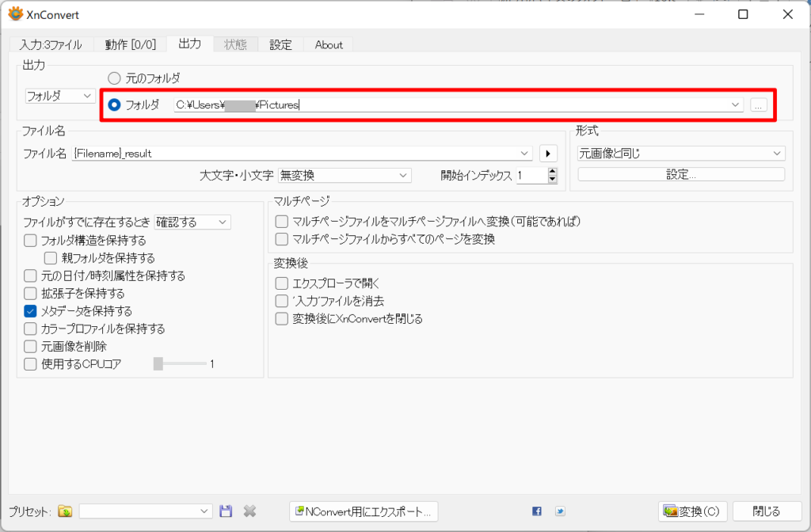Screen dimensions: 811x532
Task: Open XnConvert's Twitter icon
Action: click(561, 511)
